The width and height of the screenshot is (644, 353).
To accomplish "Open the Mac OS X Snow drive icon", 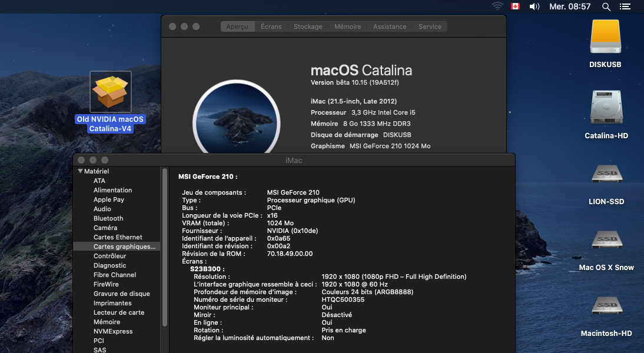I will tap(607, 239).
